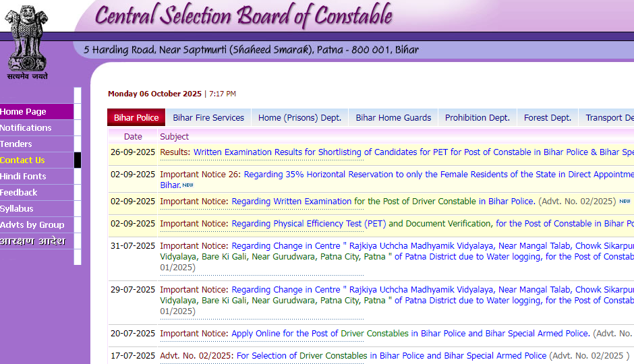
Task: Open the Syllabus sidebar link
Action: tap(17, 209)
